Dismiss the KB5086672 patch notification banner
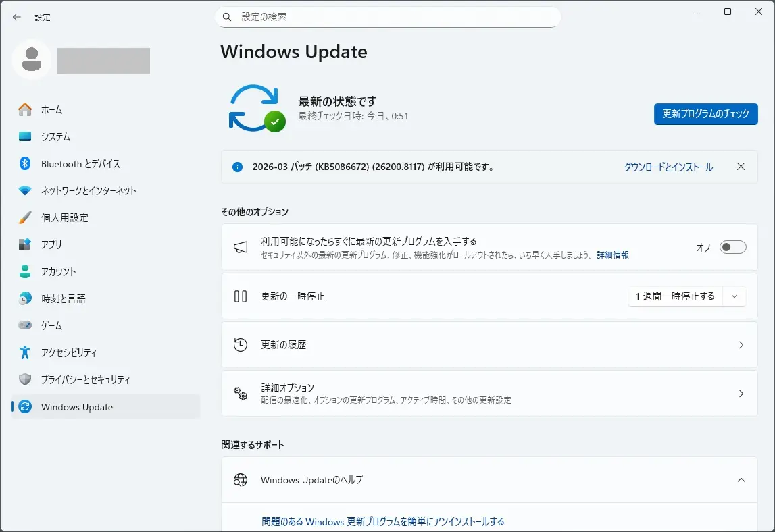Image resolution: width=775 pixels, height=532 pixels. [741, 167]
